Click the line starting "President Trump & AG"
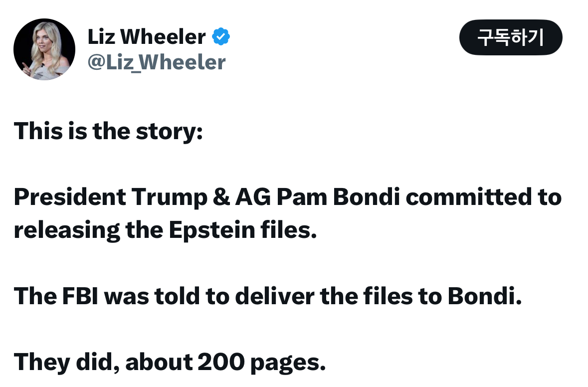The height and width of the screenshot is (387, 588). click(288, 197)
